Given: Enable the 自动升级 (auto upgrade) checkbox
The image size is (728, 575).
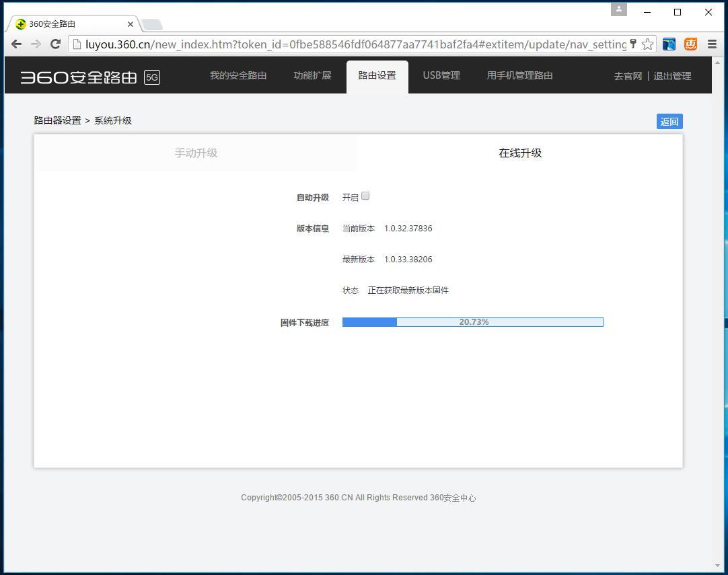Looking at the screenshot, I should point(365,196).
